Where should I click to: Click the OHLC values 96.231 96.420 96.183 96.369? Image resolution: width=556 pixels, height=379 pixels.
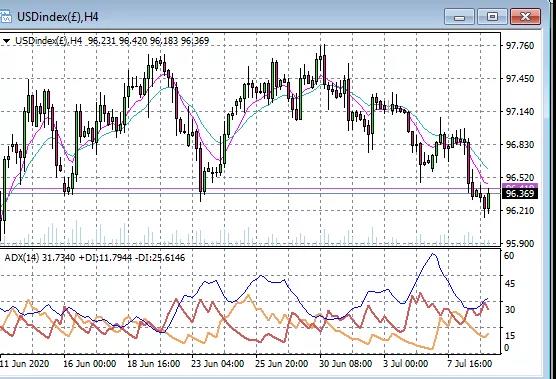(149, 41)
